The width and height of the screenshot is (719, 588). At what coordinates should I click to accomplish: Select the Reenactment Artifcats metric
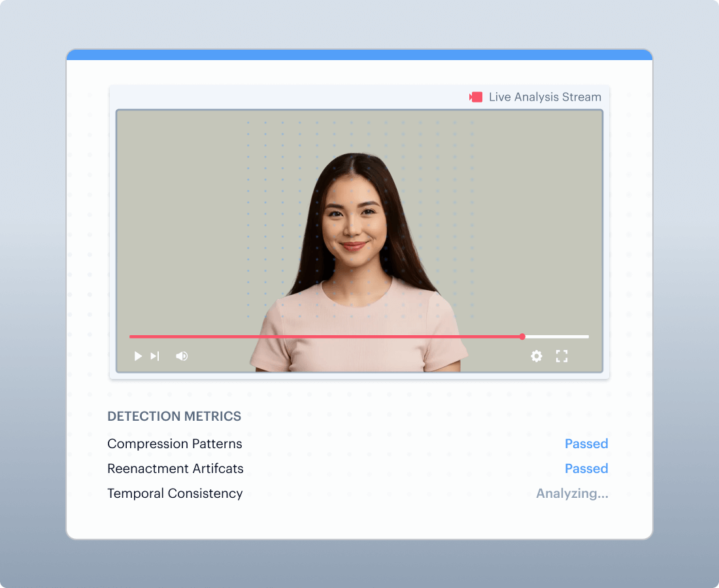(x=175, y=468)
